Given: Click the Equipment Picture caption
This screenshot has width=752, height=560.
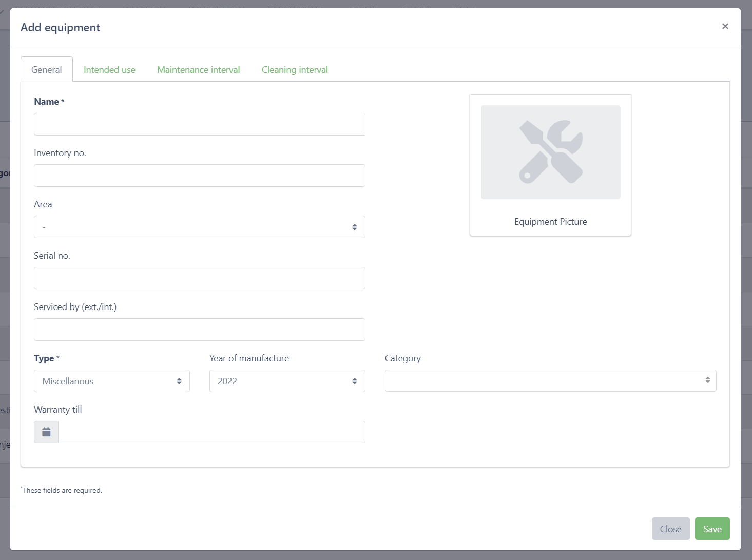Looking at the screenshot, I should click(550, 222).
